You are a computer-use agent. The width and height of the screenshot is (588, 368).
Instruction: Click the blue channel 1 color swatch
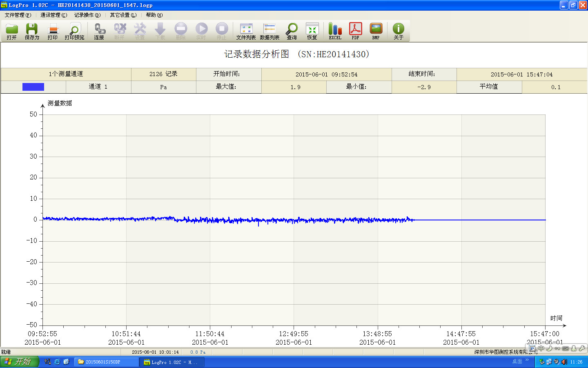33,87
